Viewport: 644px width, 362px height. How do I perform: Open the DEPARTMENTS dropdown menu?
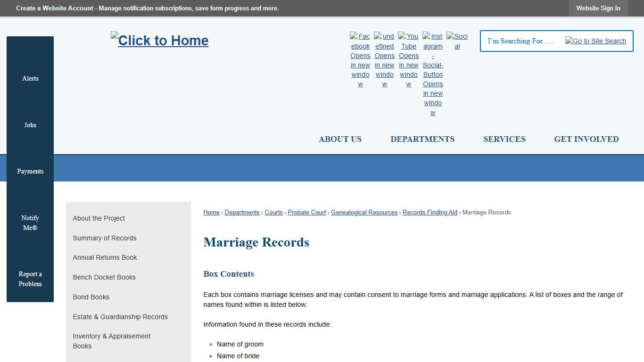(x=422, y=139)
